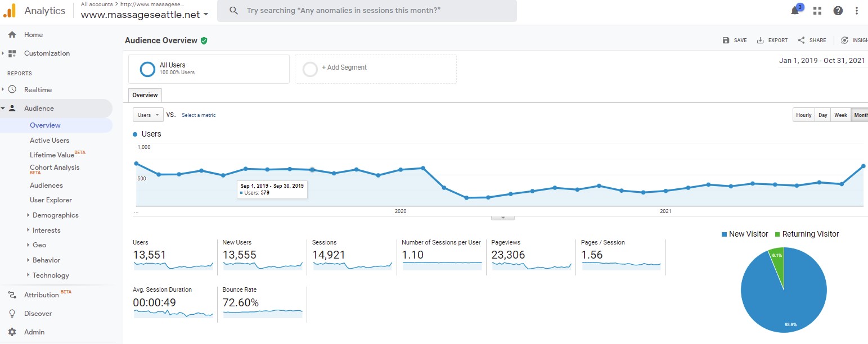Open the Users metric dropdown
Screen dimensions: 868x344
tap(148, 115)
